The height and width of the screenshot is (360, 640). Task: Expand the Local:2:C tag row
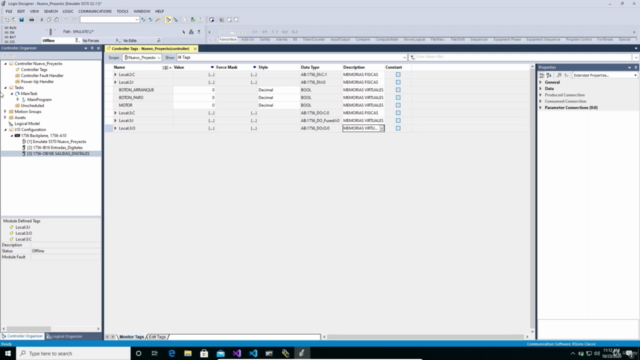(x=116, y=75)
